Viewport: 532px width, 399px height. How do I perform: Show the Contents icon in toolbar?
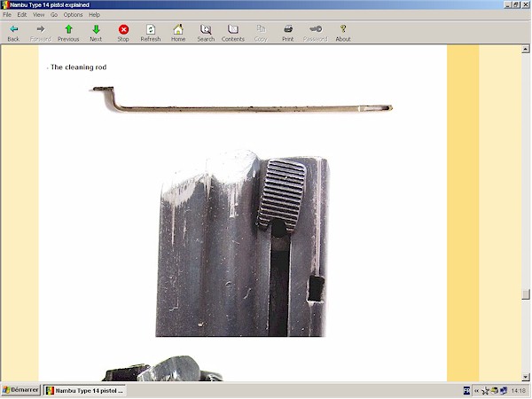(x=233, y=29)
